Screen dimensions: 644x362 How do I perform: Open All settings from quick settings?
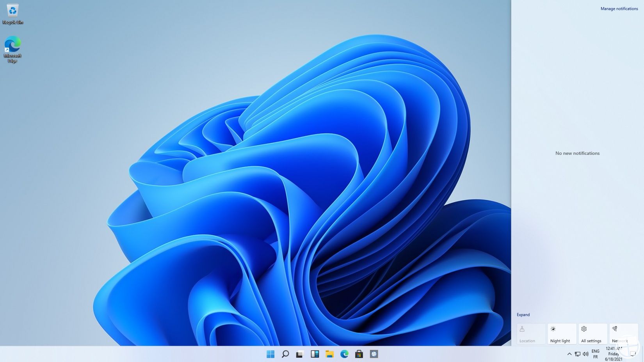point(592,334)
